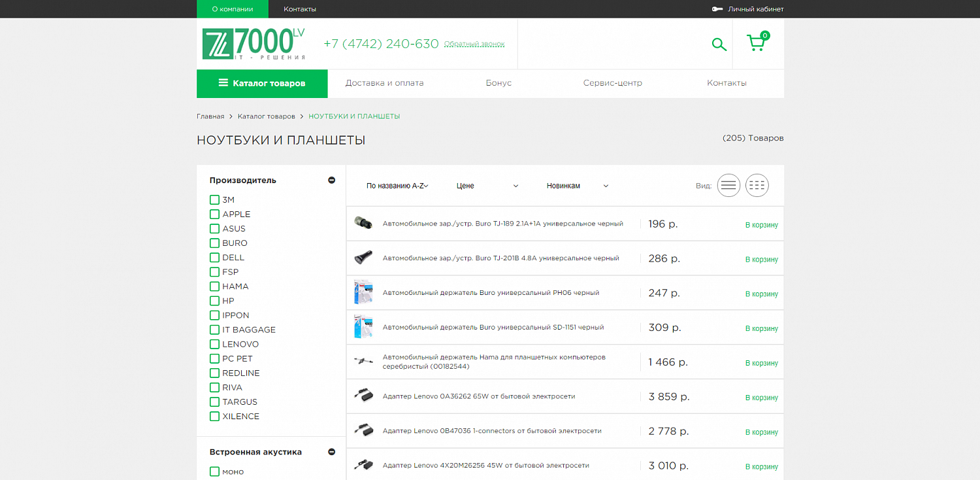Open the shopping cart icon

click(x=757, y=41)
